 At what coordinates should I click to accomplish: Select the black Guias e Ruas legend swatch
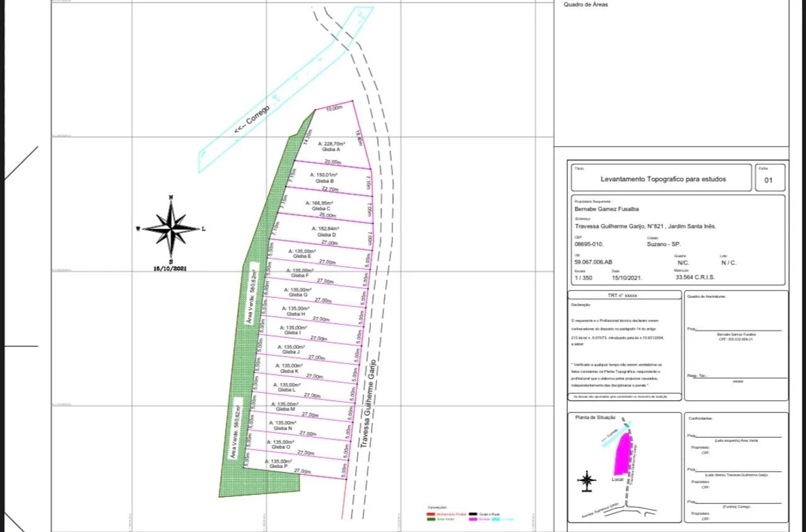pos(474,514)
